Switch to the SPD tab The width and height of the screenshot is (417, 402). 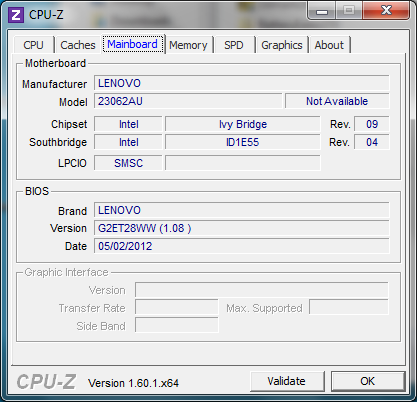(234, 45)
